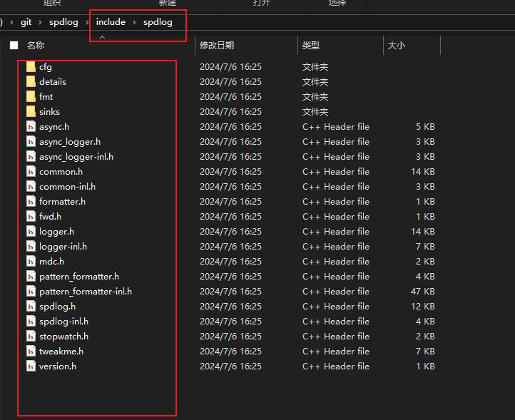Click the C++ Header file type of version.h

(336, 366)
